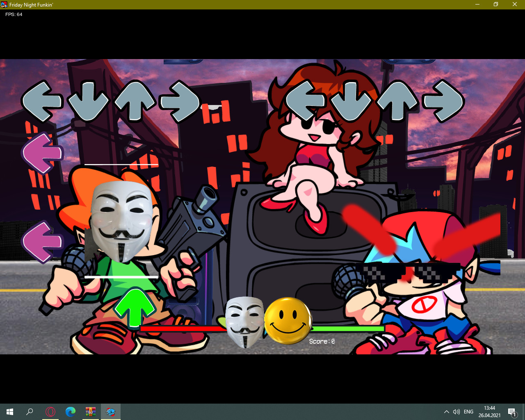This screenshot has width=525, height=420.
Task: Hit the opponent's down arrow receptor
Action: [88, 101]
